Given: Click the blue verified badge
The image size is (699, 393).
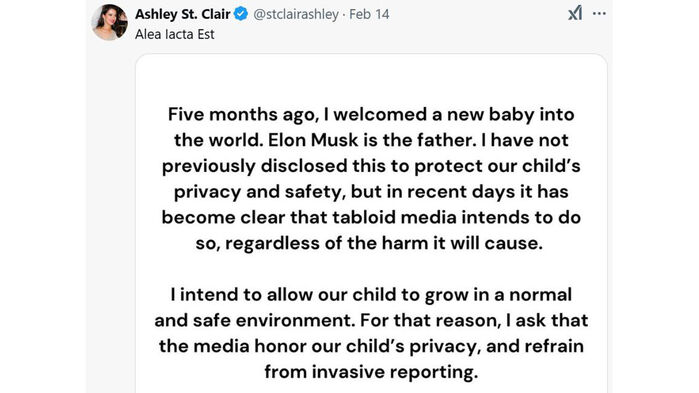Looking at the screenshot, I should [x=241, y=14].
